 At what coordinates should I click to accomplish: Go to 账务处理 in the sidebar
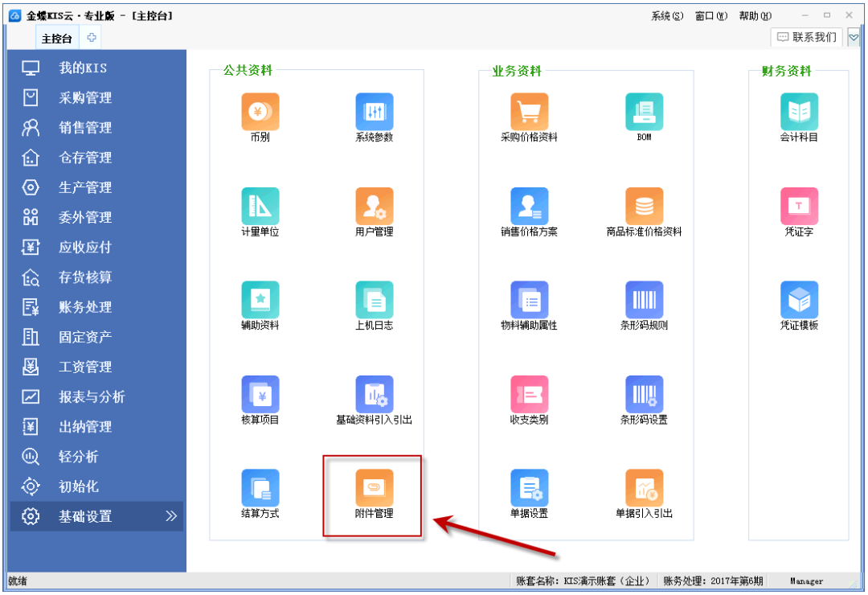click(85, 307)
